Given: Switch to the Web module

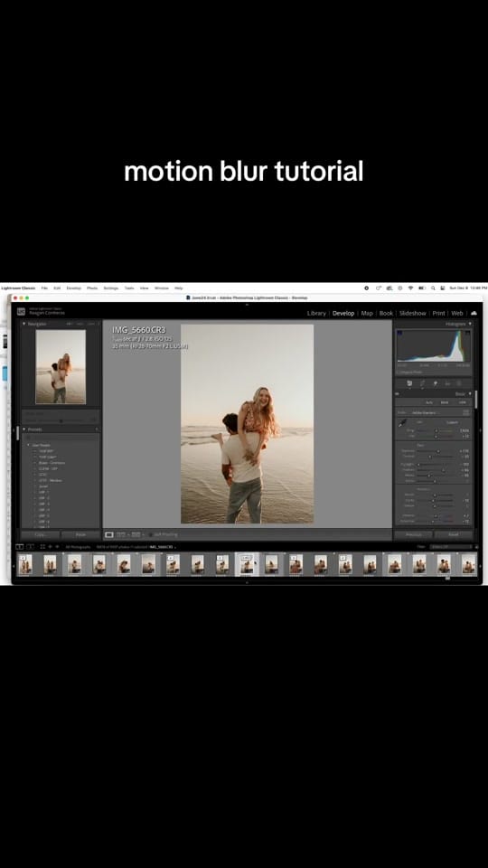Looking at the screenshot, I should point(457,313).
